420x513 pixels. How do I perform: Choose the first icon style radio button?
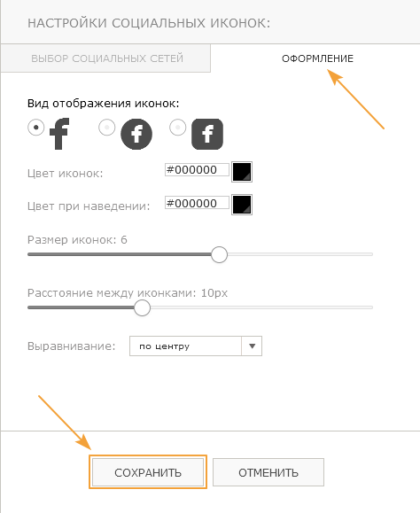pyautogui.click(x=36, y=128)
